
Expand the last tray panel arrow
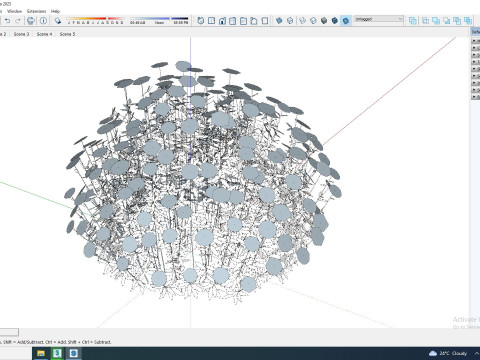coord(475,97)
